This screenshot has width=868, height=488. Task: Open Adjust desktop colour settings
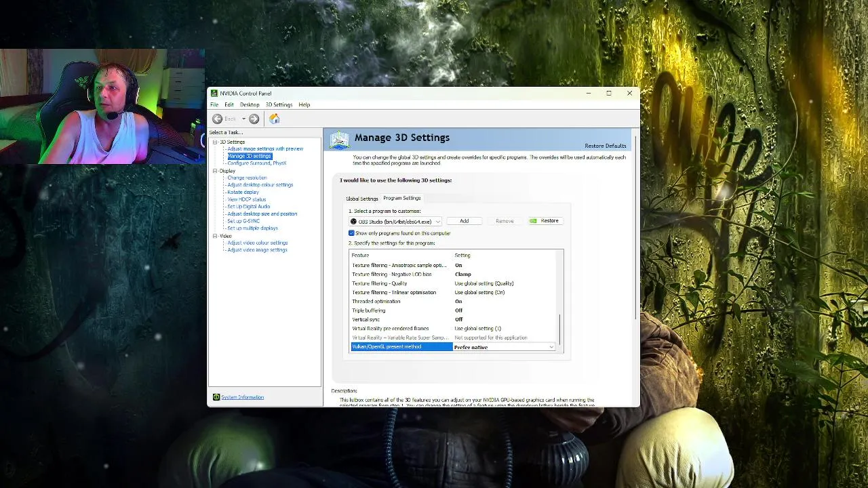tap(260, 185)
